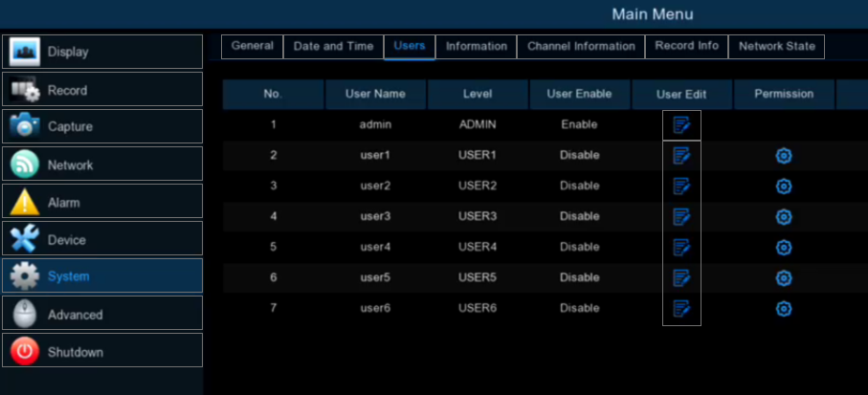
Task: Switch to the Information tab
Action: [476, 47]
